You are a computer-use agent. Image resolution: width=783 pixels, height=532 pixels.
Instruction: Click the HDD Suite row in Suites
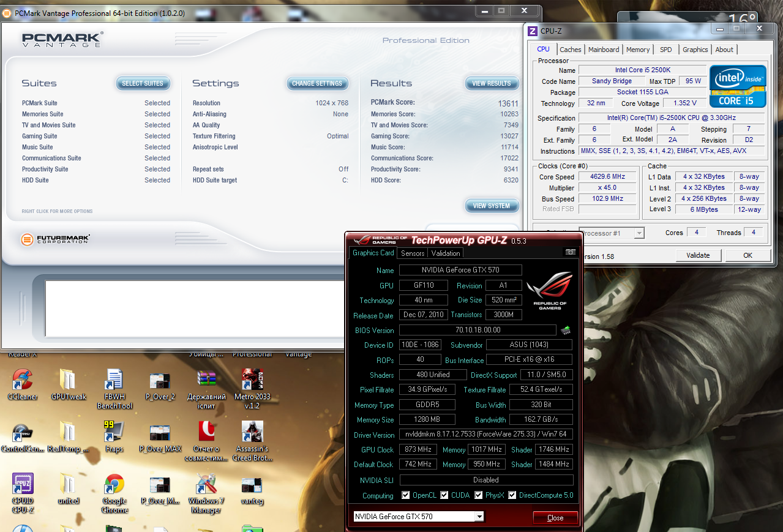96,180
